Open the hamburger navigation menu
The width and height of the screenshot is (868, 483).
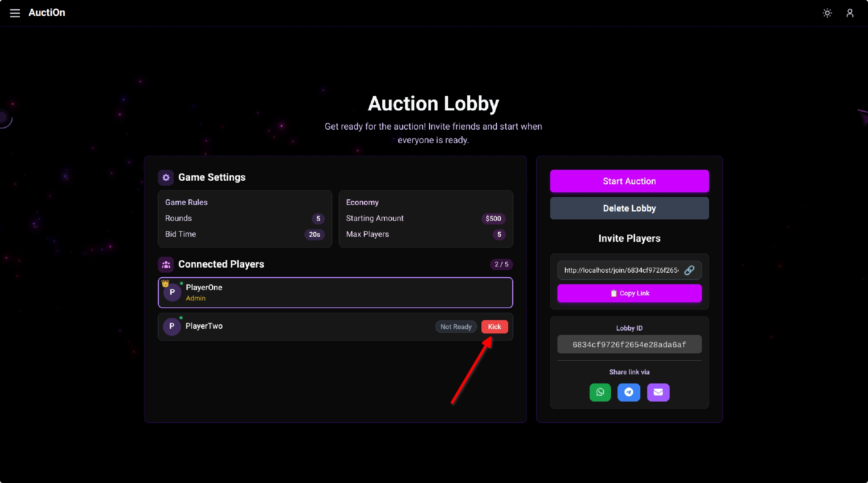[x=15, y=13]
